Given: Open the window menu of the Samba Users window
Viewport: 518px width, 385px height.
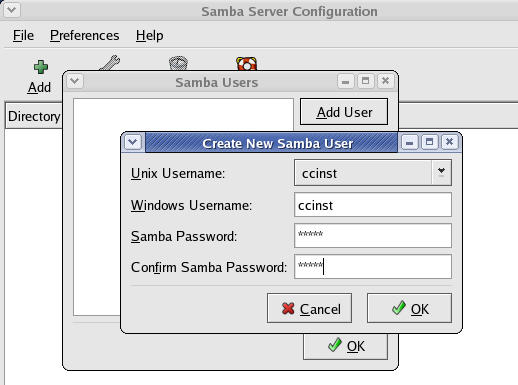Looking at the screenshot, I should (x=75, y=81).
